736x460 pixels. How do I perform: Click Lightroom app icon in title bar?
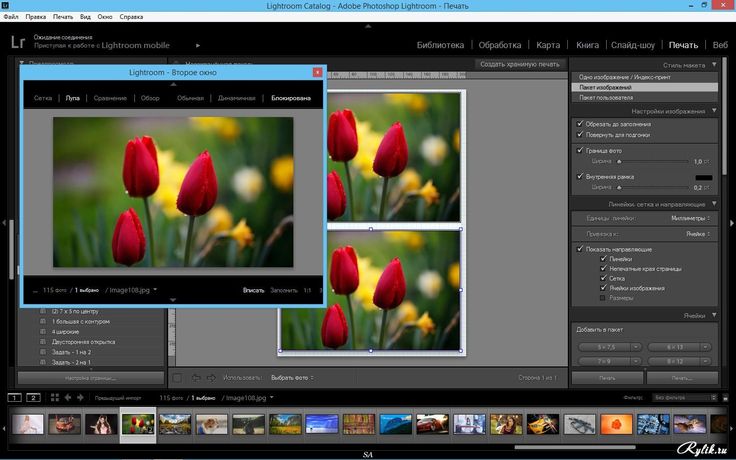point(4,5)
